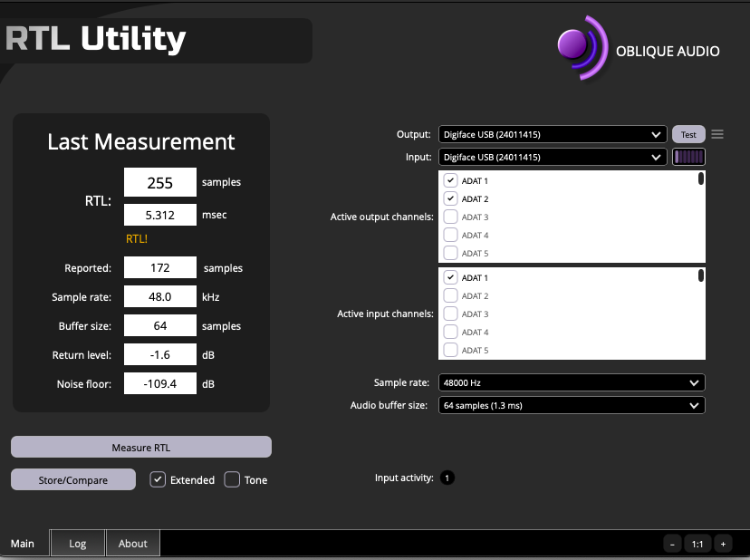Screen dimensions: 750x560
Task: Toggle the Extended checkbox
Action: pos(158,479)
